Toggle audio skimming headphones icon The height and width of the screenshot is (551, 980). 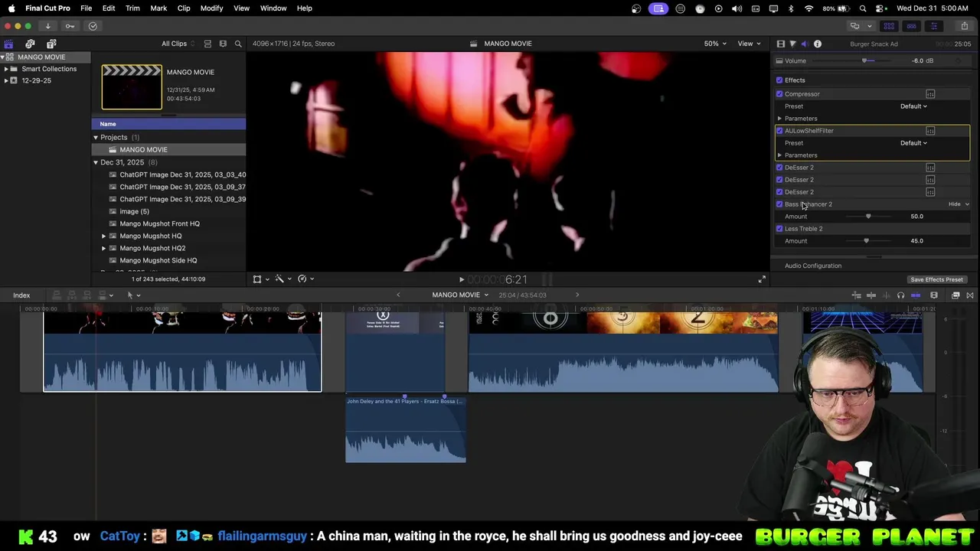pyautogui.click(x=900, y=295)
